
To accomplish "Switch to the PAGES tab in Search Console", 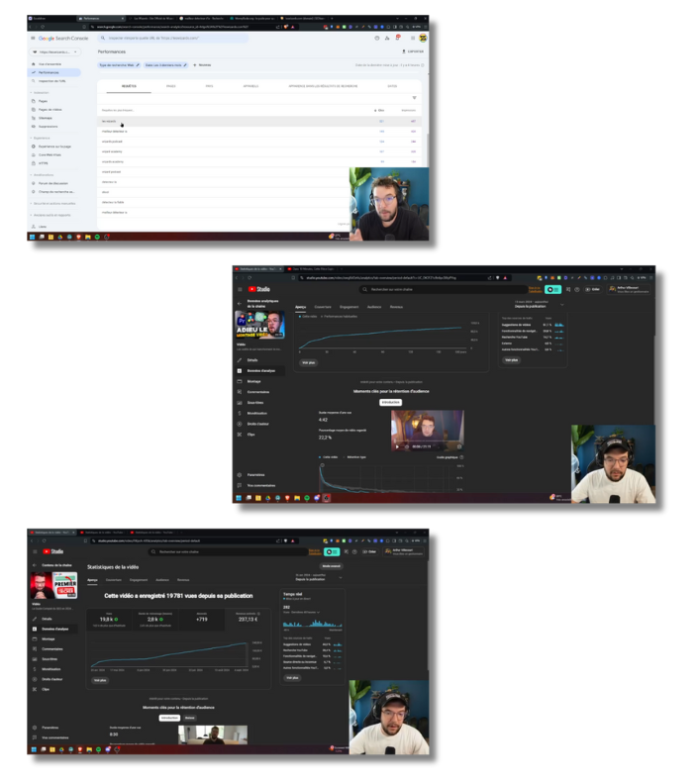I will 170,86.
